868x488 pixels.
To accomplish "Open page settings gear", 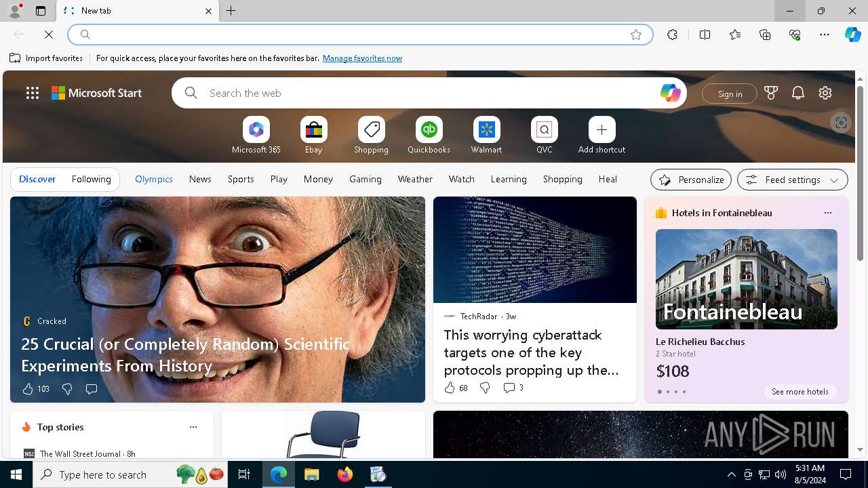I will [x=825, y=93].
